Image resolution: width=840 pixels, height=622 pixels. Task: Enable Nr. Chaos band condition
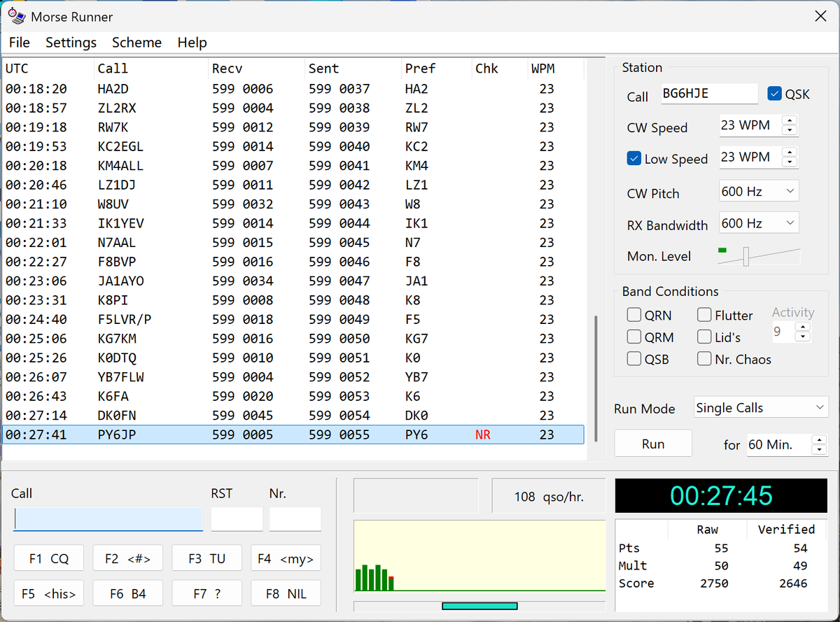[705, 359]
